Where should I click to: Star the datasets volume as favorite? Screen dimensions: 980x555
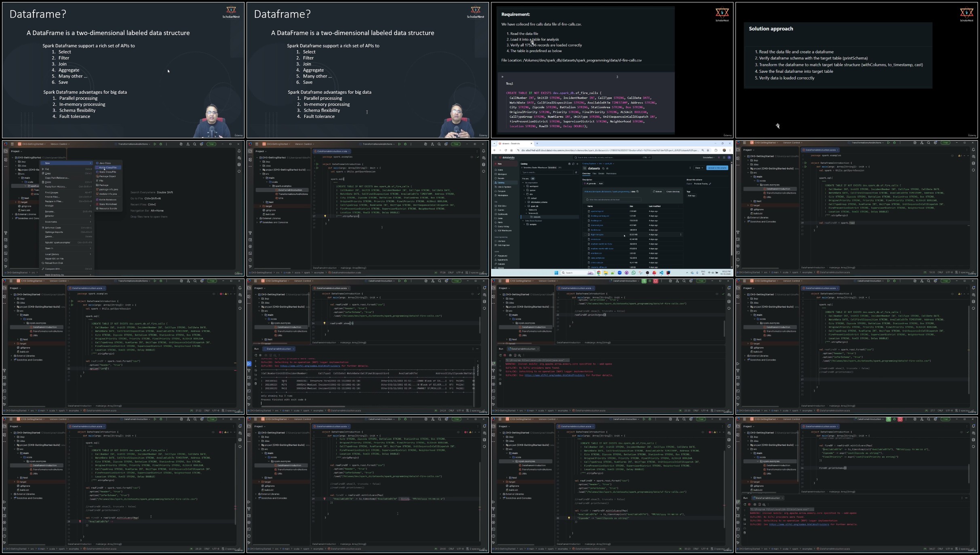point(607,168)
